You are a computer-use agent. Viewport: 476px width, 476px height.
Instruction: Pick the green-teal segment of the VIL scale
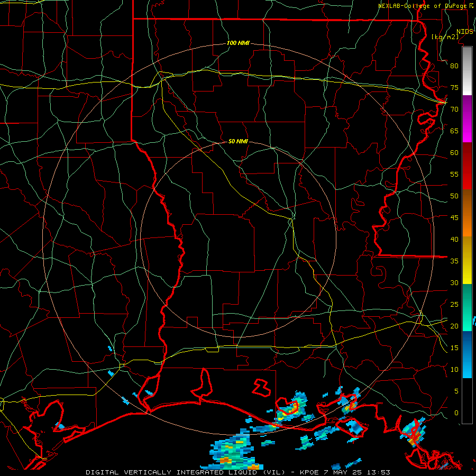tap(467, 307)
